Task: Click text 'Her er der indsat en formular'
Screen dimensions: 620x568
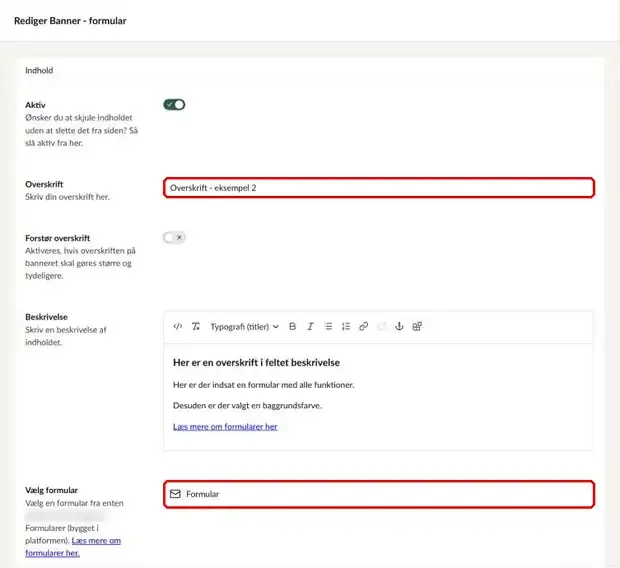Action: coord(225,385)
